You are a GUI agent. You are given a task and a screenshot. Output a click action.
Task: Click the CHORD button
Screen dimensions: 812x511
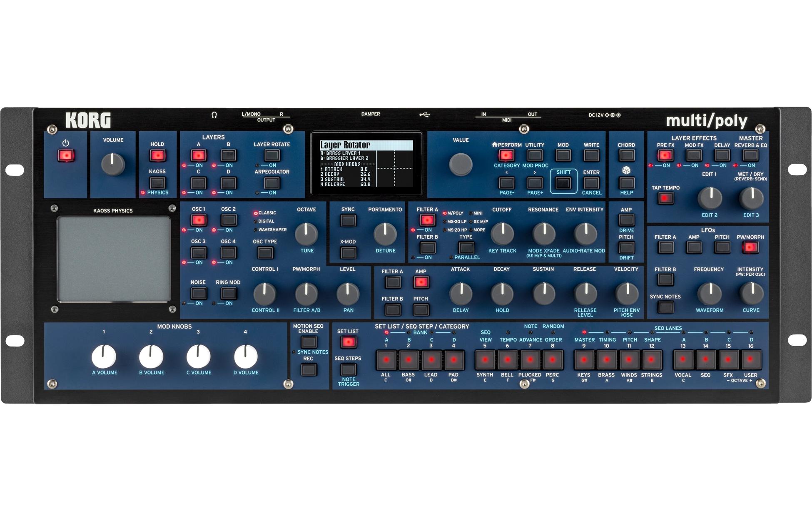coord(626,156)
